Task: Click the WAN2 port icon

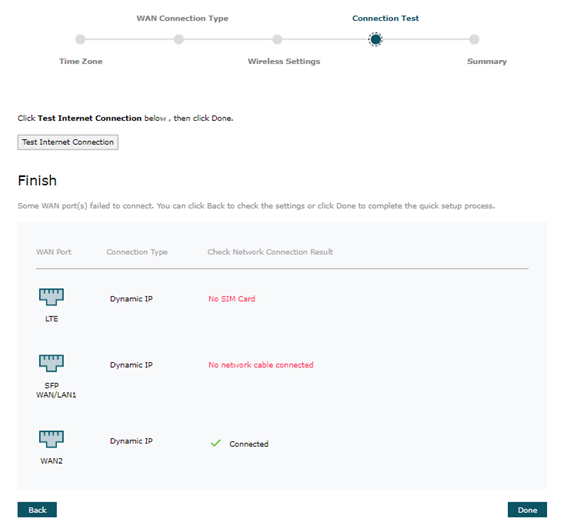Action: click(51, 439)
